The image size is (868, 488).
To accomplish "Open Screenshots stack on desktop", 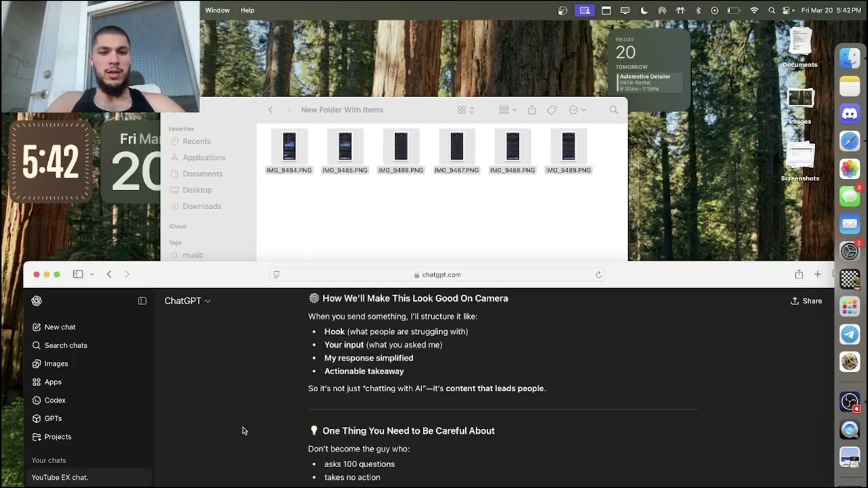I will click(x=800, y=163).
